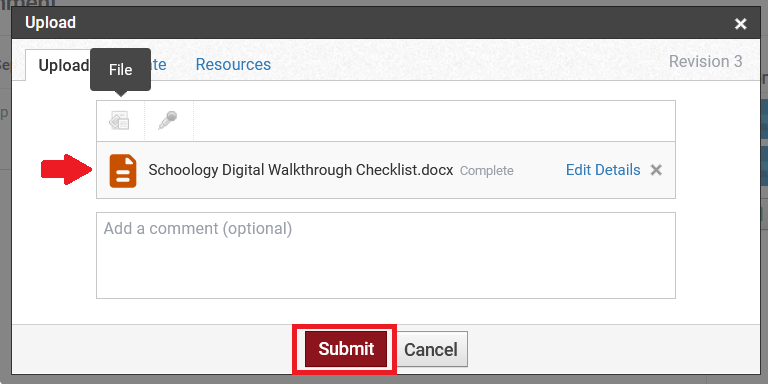The image size is (768, 384).
Task: Click empty toolbar area beside microphone icon
Action: point(434,121)
